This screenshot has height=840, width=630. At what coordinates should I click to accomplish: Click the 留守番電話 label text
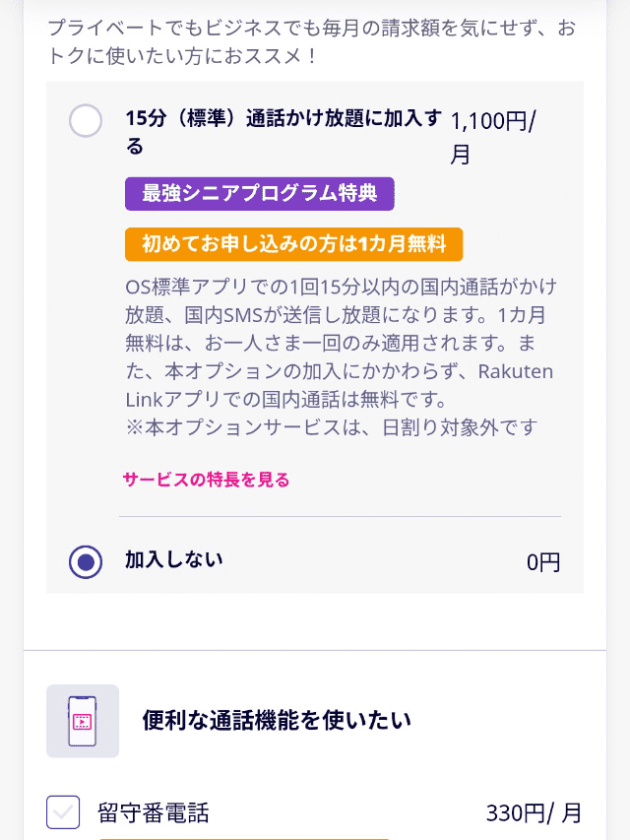coord(154,812)
